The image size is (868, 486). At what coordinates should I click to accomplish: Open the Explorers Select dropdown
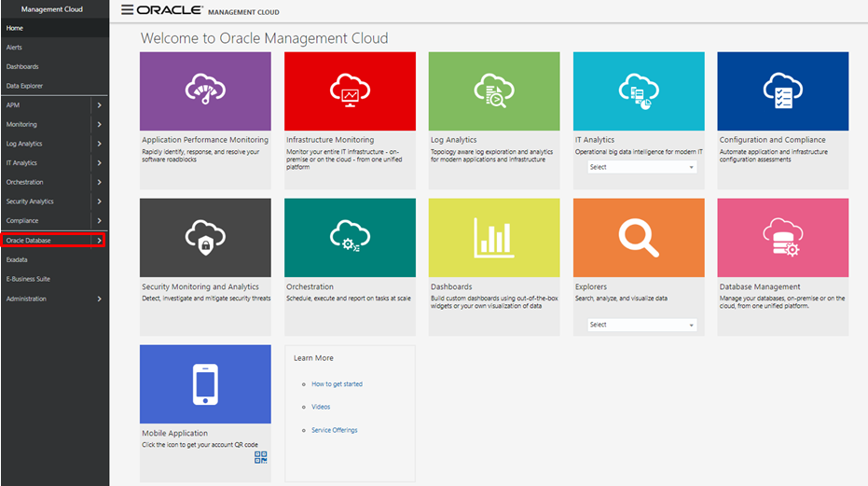642,325
